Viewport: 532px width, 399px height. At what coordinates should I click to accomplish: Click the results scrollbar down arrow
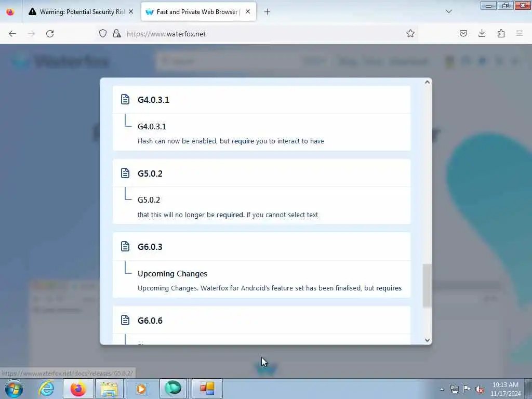point(427,340)
